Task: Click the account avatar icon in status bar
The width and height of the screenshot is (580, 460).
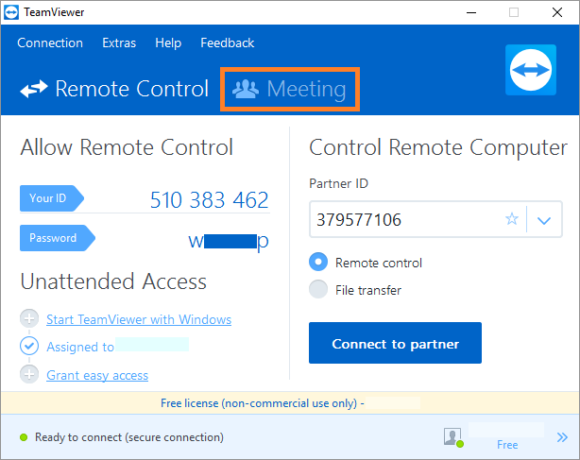Action: (x=453, y=437)
